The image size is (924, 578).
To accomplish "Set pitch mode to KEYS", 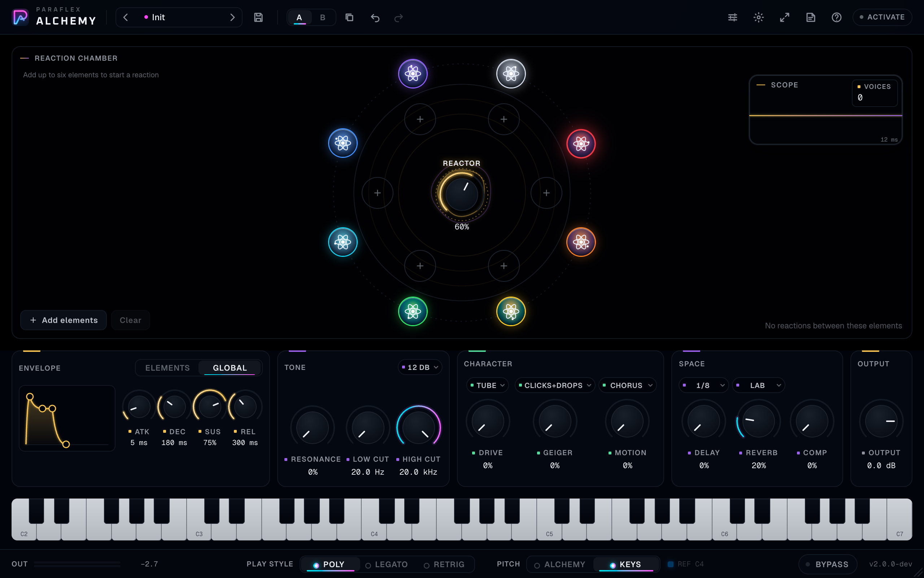I will coord(626,564).
